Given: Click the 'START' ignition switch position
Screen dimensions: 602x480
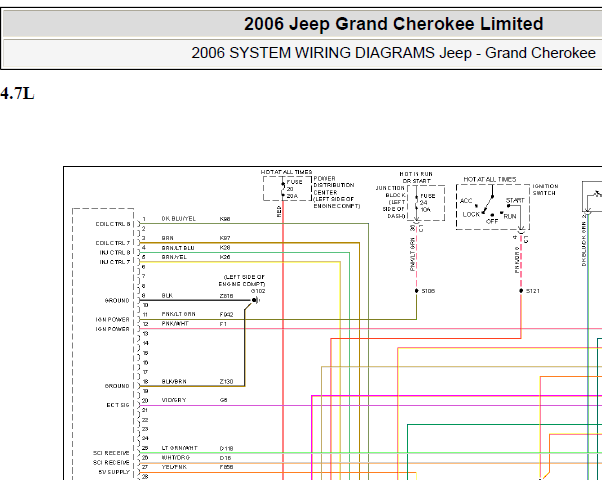Looking at the screenshot, I should (515, 200).
